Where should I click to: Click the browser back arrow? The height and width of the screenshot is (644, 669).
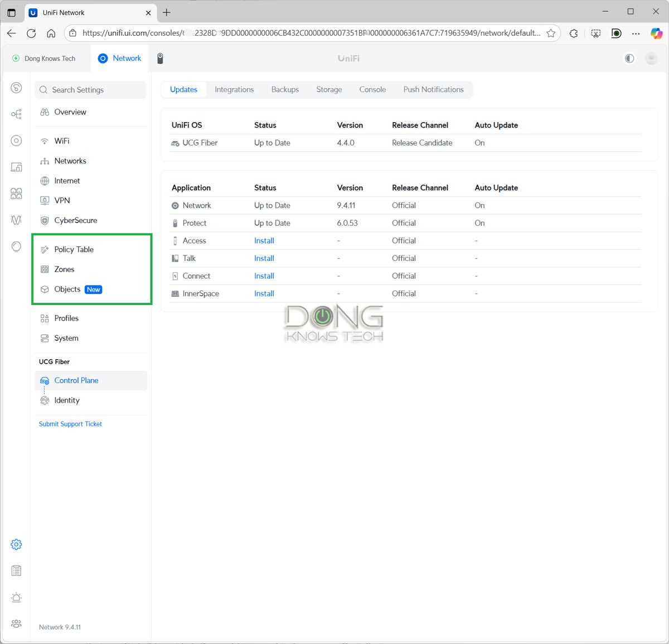tap(12, 33)
